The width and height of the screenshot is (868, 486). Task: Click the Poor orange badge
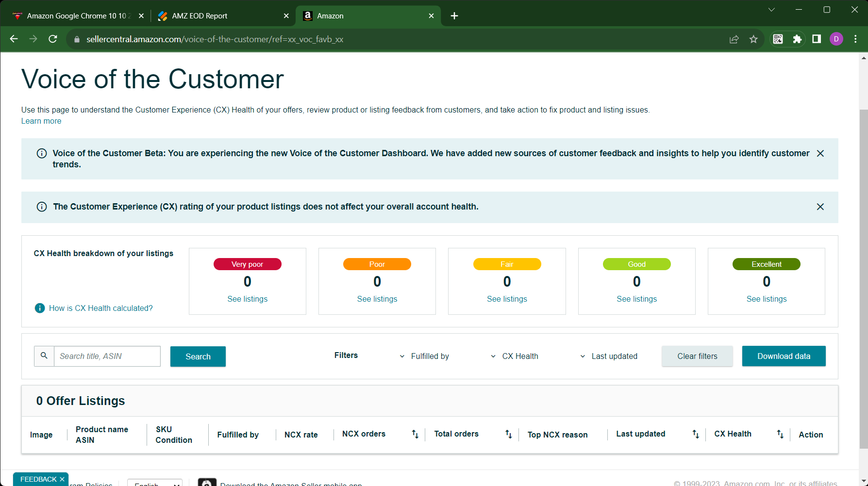[x=377, y=264]
